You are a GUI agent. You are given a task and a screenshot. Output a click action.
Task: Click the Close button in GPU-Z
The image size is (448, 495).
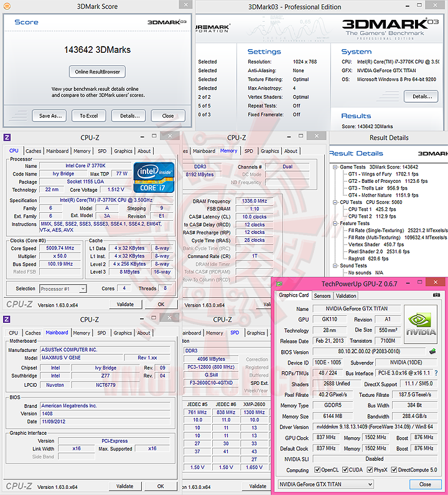tap(425, 484)
